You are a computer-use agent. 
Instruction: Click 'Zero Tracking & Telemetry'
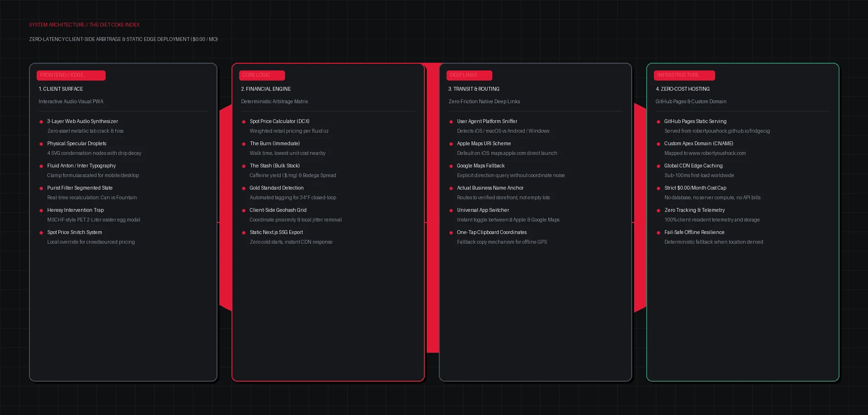[695, 210]
